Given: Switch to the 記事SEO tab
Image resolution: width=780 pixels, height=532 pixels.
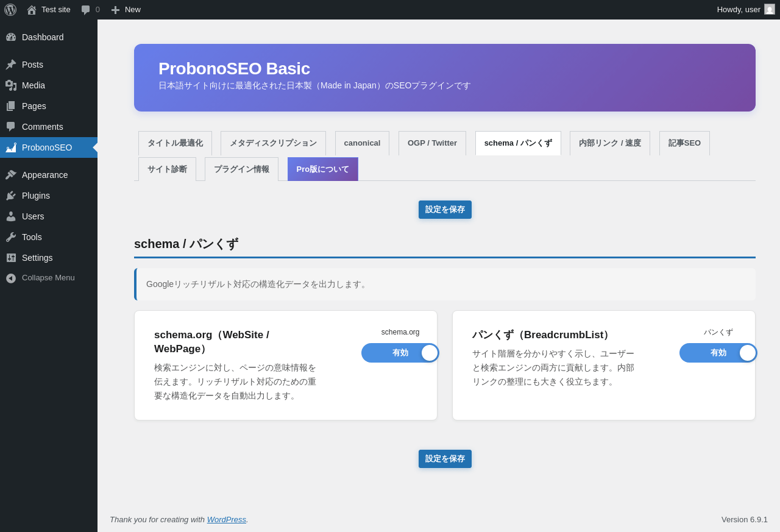Looking at the screenshot, I should tap(684, 143).
